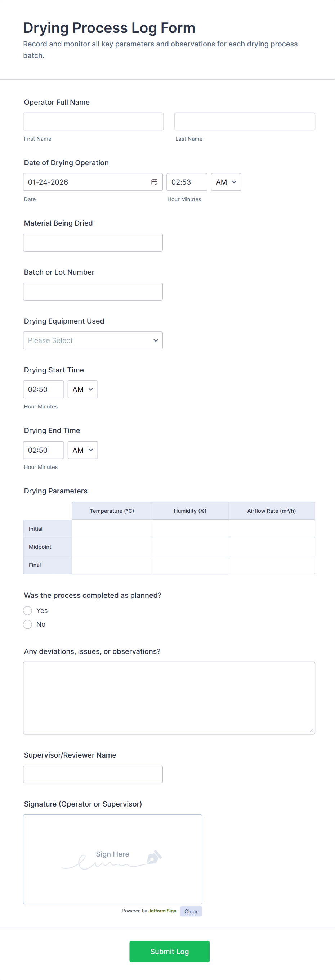
Task: Focus the Supervisor/Reviewer Name field
Action: click(x=93, y=774)
